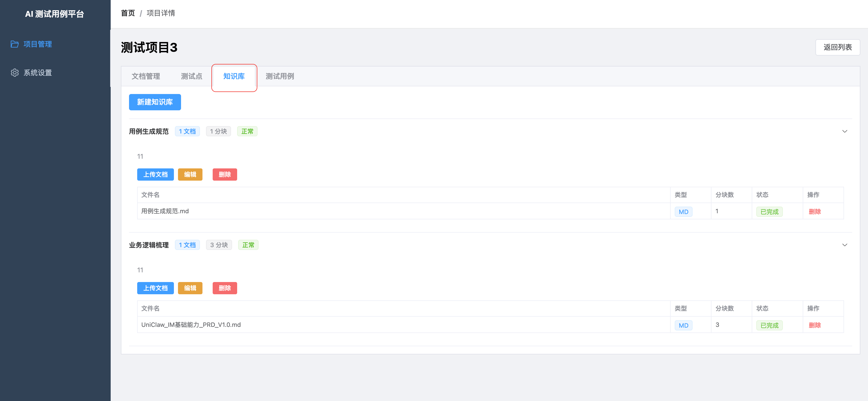Collapse the 用例生成规范 knowledge base chevron
The height and width of the screenshot is (401, 868).
pyautogui.click(x=845, y=131)
